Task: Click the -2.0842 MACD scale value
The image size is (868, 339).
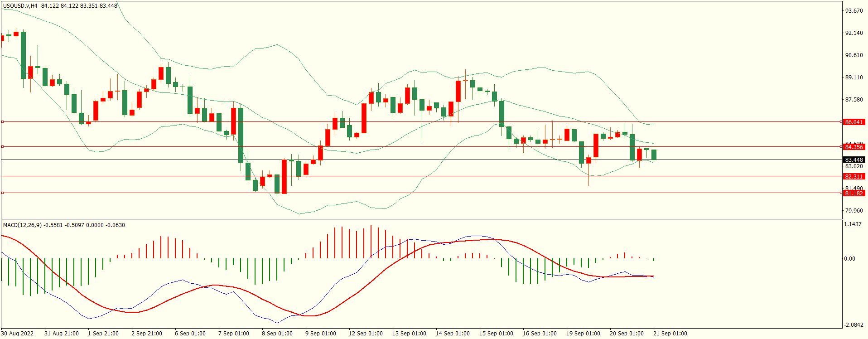Action: coord(854,325)
